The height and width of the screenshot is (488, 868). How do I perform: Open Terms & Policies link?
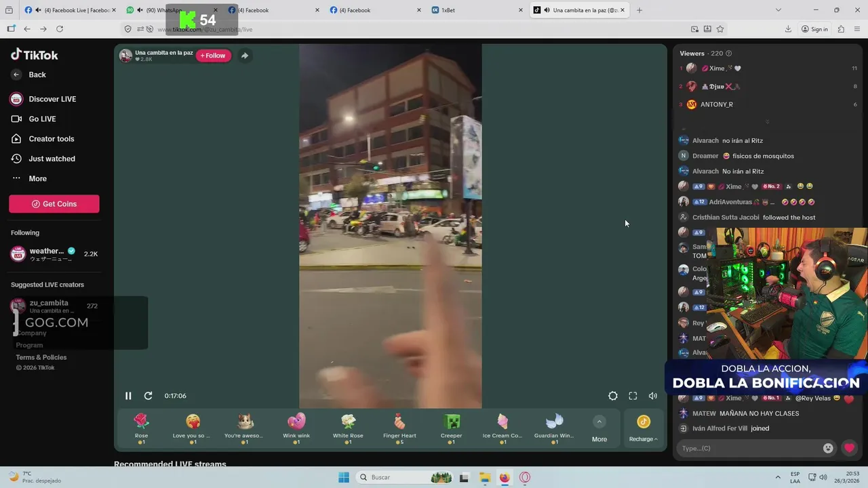pyautogui.click(x=41, y=357)
